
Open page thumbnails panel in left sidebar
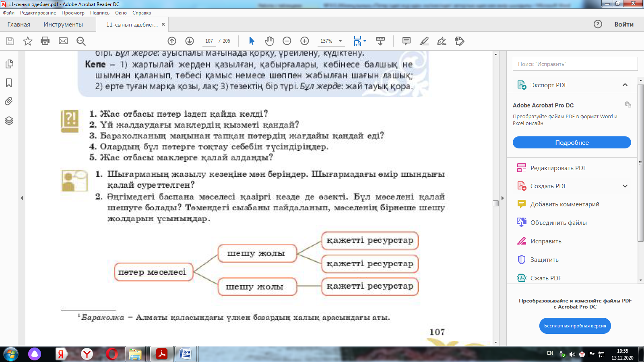[9, 64]
